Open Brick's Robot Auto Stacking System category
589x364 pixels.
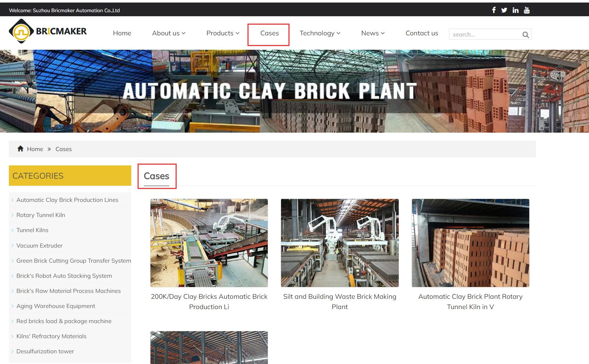(x=64, y=276)
